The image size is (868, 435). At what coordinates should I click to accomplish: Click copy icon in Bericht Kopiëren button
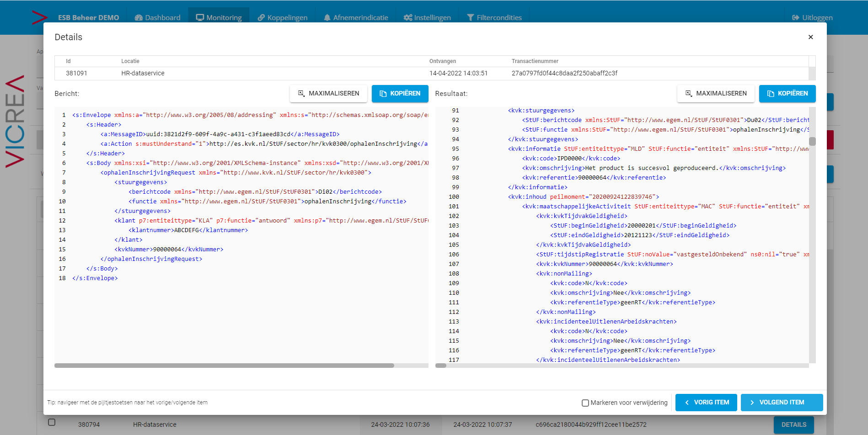[x=383, y=93]
